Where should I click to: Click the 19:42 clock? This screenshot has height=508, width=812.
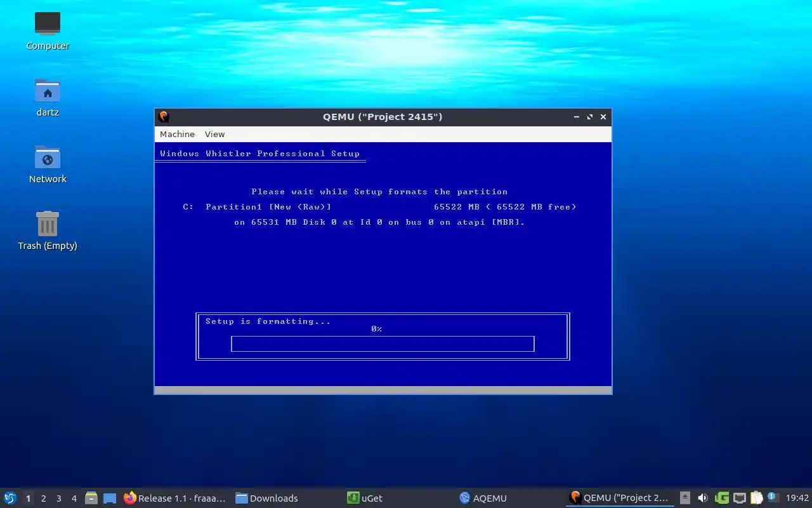pyautogui.click(x=797, y=498)
